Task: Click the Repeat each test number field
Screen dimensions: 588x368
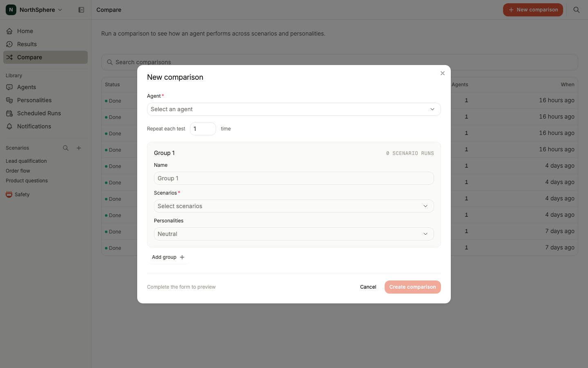Action: pos(203,129)
